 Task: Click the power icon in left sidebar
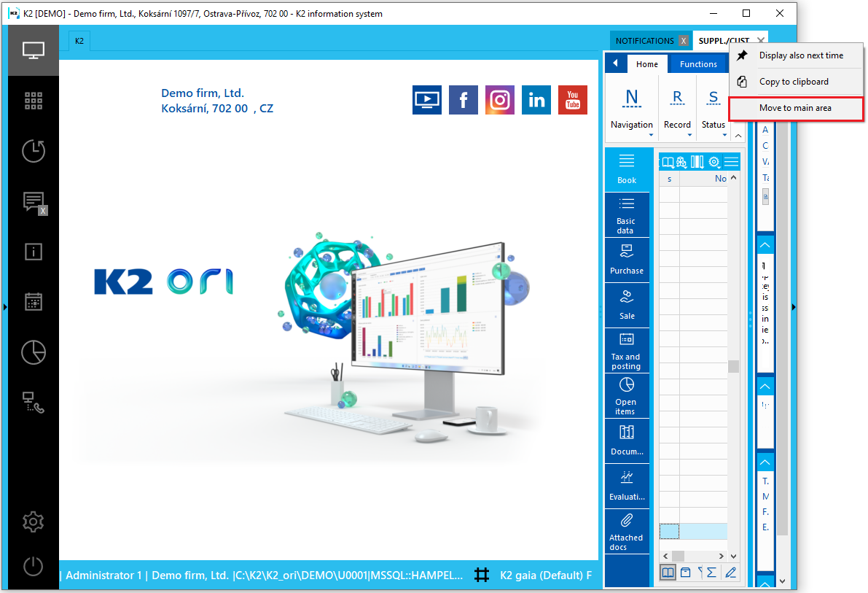(x=34, y=567)
